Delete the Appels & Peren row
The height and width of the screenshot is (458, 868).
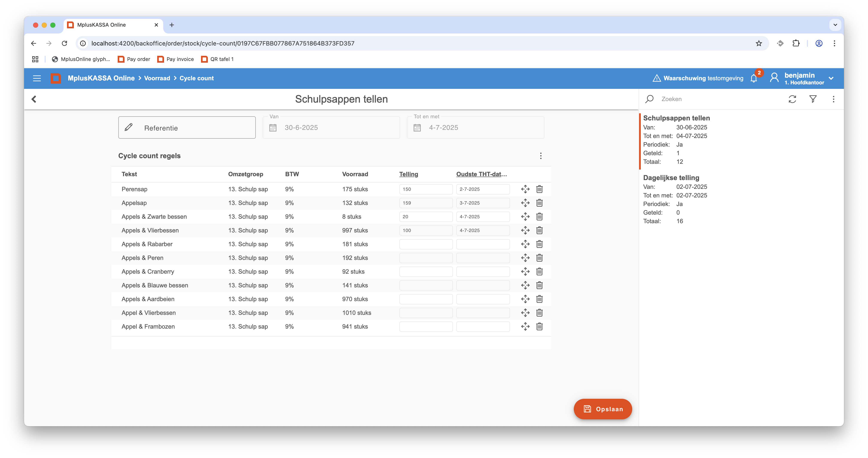click(x=539, y=258)
